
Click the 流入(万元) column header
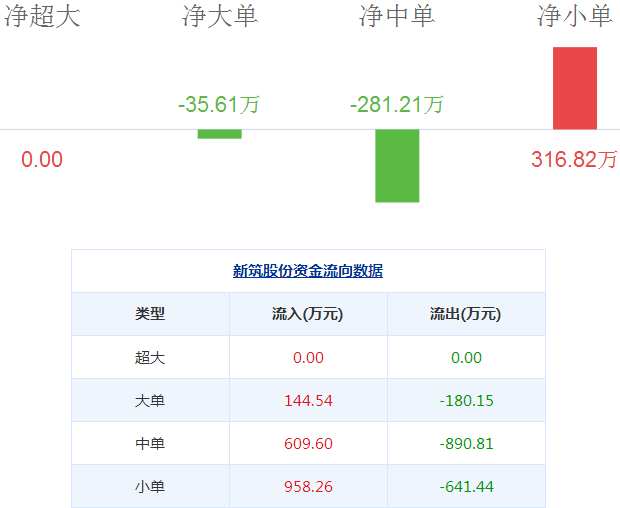pos(308,314)
